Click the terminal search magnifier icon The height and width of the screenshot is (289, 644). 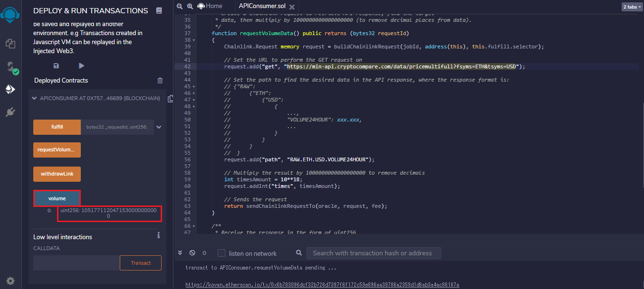coord(298,253)
